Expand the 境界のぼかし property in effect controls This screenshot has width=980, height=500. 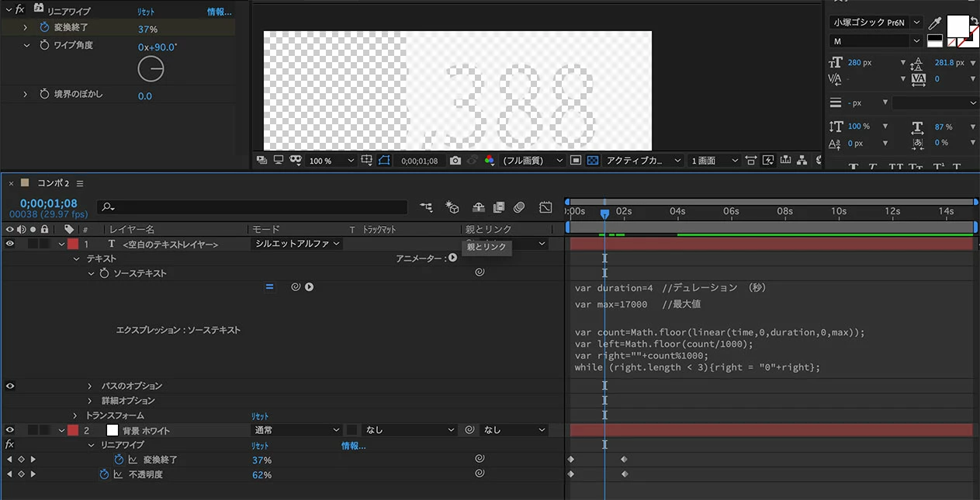coord(25,94)
